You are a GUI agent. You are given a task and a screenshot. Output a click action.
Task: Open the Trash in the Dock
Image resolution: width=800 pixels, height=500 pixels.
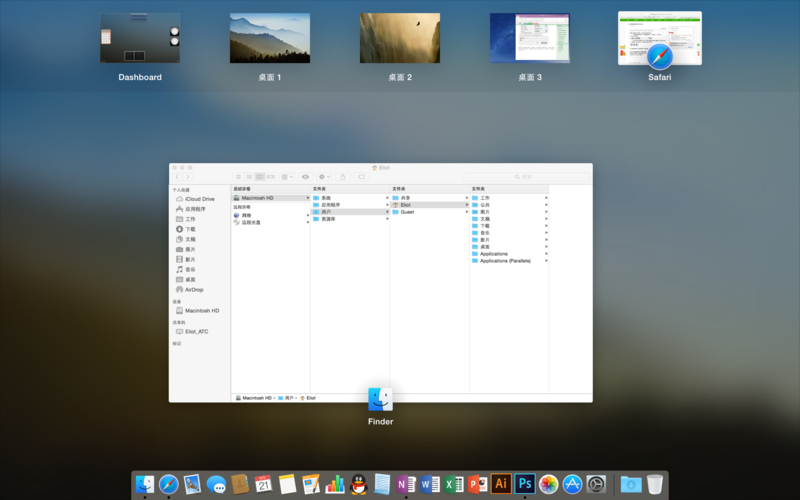click(x=655, y=484)
